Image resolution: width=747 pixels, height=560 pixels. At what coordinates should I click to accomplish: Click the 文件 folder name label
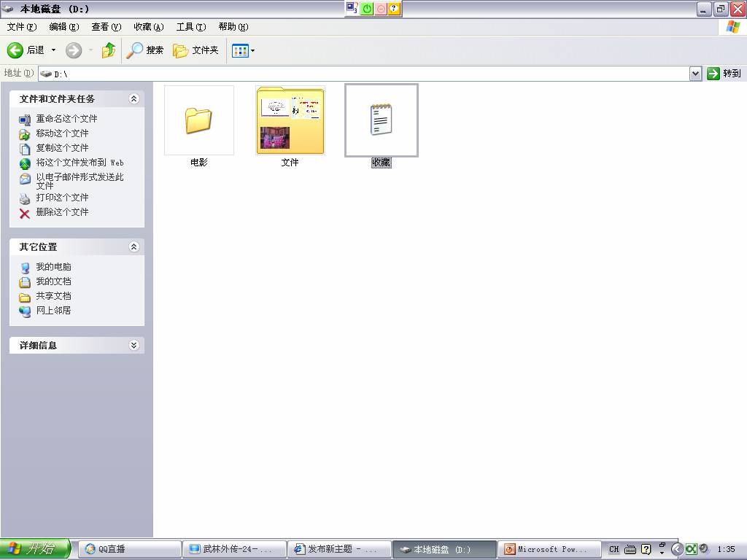tap(290, 163)
